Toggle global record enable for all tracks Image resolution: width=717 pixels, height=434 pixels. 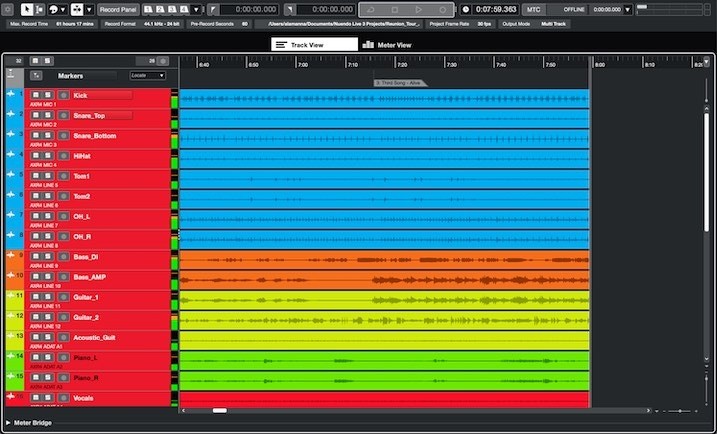tap(163, 61)
